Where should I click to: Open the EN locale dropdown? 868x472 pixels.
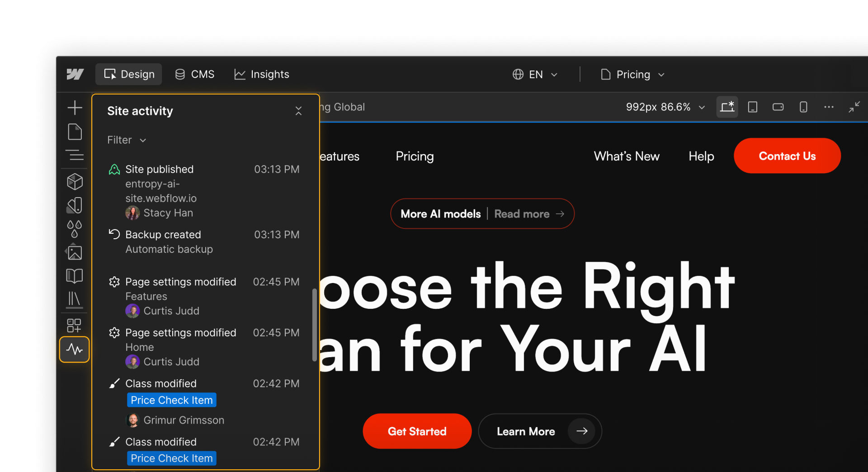pos(535,75)
